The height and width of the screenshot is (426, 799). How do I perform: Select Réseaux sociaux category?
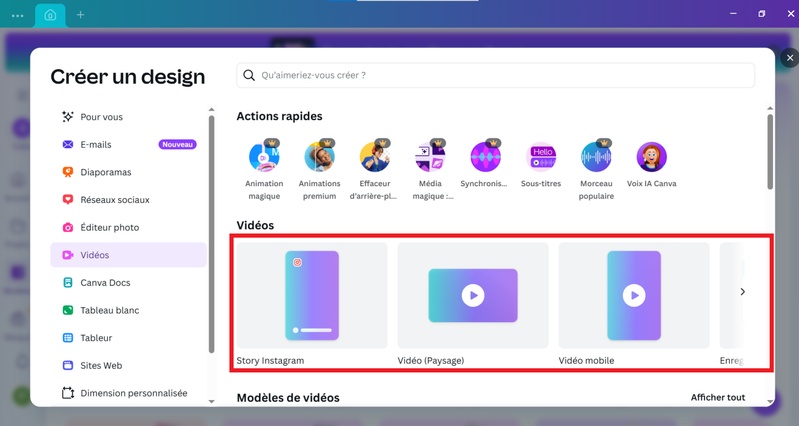(x=128, y=200)
